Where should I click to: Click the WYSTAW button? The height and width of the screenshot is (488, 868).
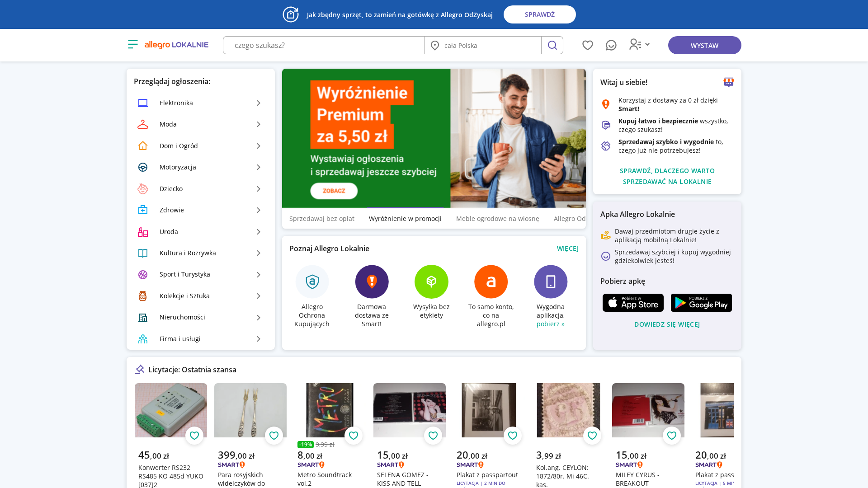tap(705, 45)
